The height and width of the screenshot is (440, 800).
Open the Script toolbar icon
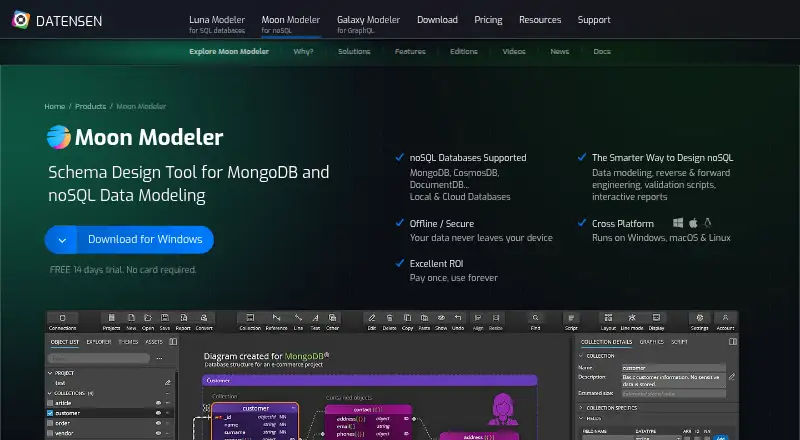[x=571, y=317]
